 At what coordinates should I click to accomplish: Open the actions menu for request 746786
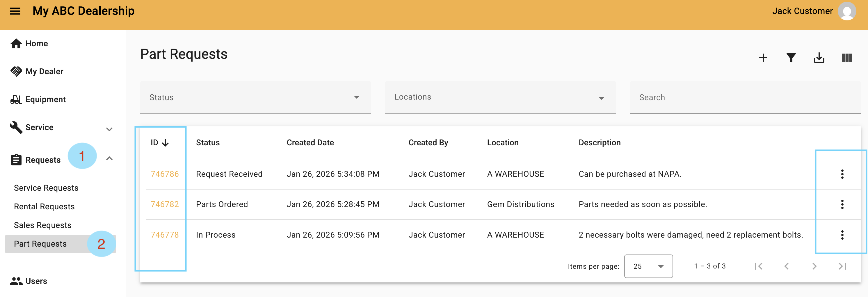pos(842,174)
